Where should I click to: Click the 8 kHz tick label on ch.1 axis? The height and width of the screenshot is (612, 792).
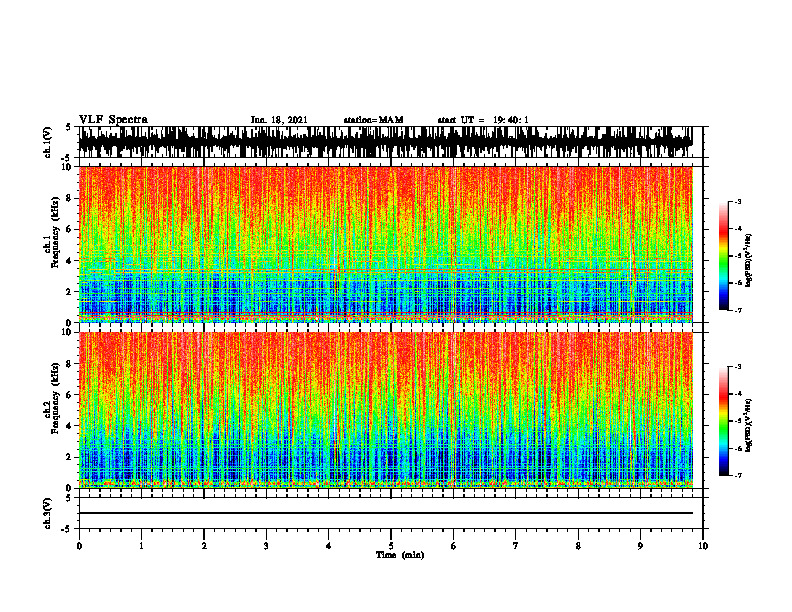click(x=70, y=198)
